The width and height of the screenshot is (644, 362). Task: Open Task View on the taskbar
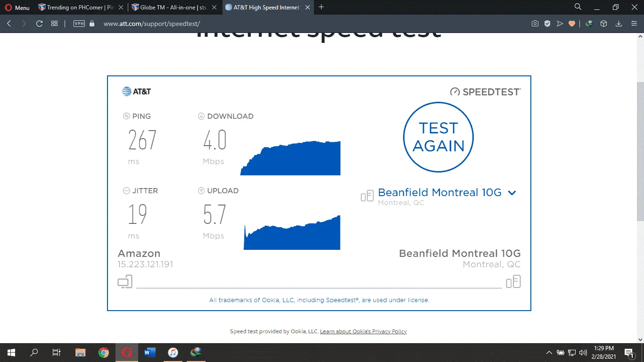(x=56, y=353)
